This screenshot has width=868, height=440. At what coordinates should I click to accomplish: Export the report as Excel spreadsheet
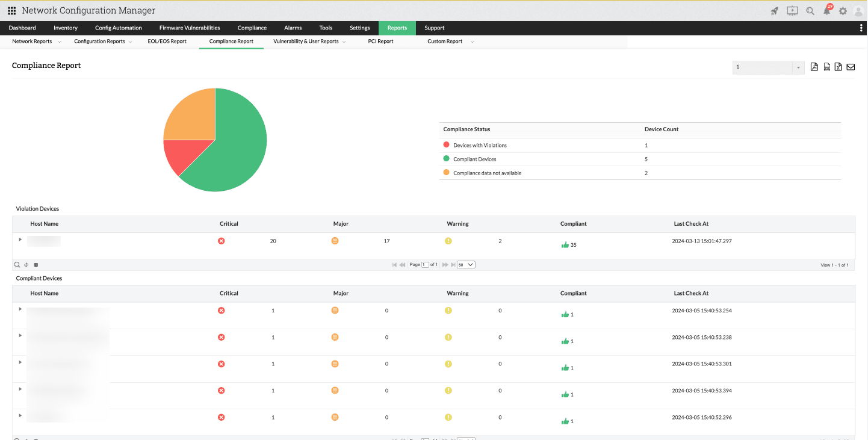click(838, 67)
